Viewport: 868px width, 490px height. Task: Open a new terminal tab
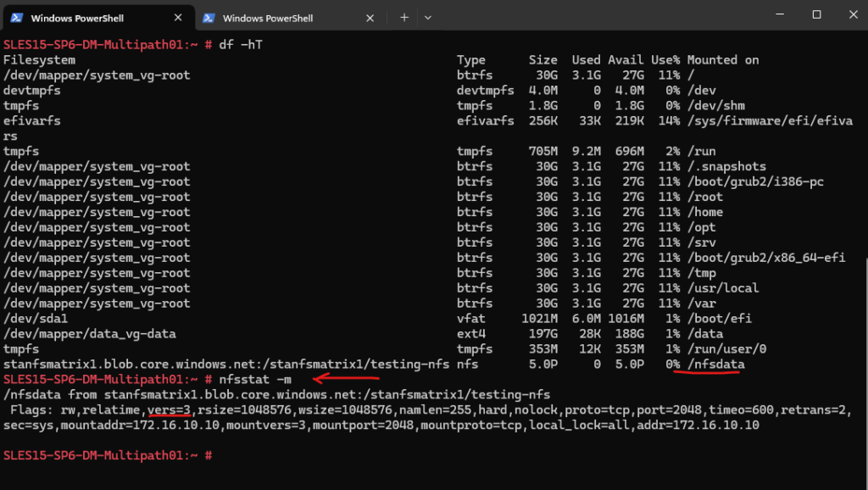click(404, 18)
